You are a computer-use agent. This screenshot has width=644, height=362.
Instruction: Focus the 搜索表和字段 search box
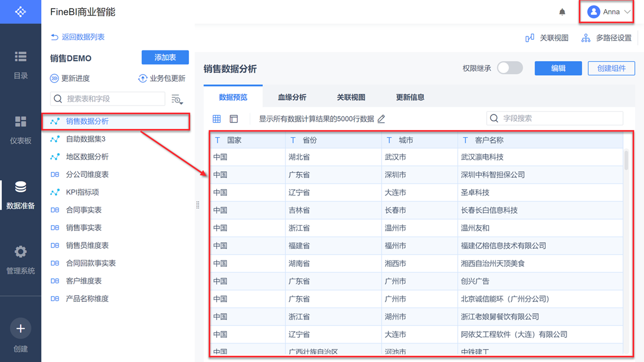click(108, 99)
